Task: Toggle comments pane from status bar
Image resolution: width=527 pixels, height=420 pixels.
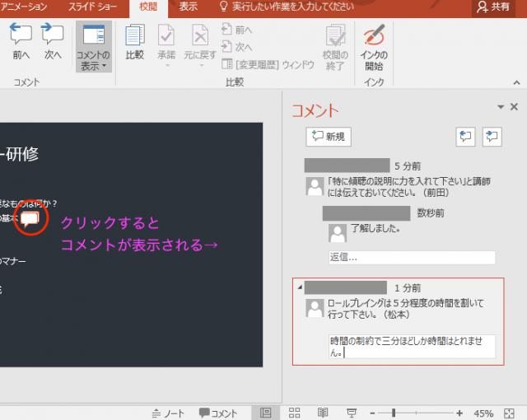Action: [218, 413]
